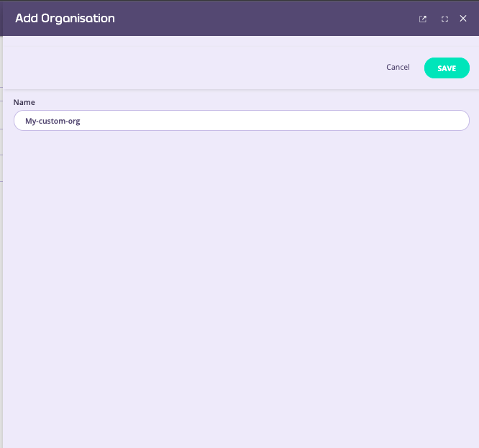Viewport: 479px width, 448px height.
Task: Click the Name field label
Action: coord(24,102)
